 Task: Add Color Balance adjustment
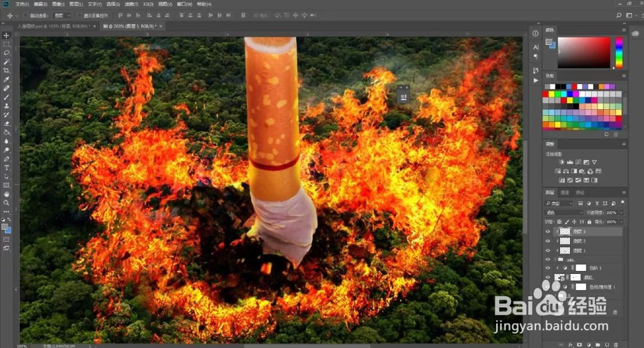tap(565, 171)
